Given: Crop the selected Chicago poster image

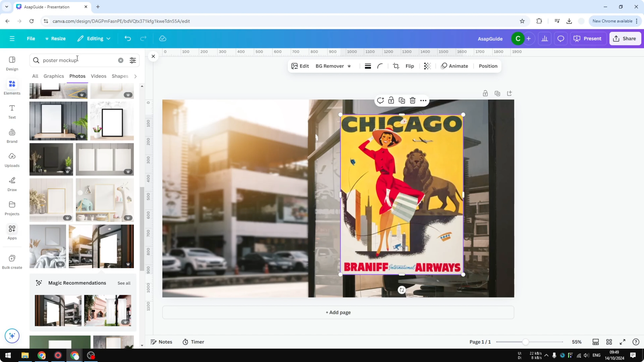Looking at the screenshot, I should [396, 66].
